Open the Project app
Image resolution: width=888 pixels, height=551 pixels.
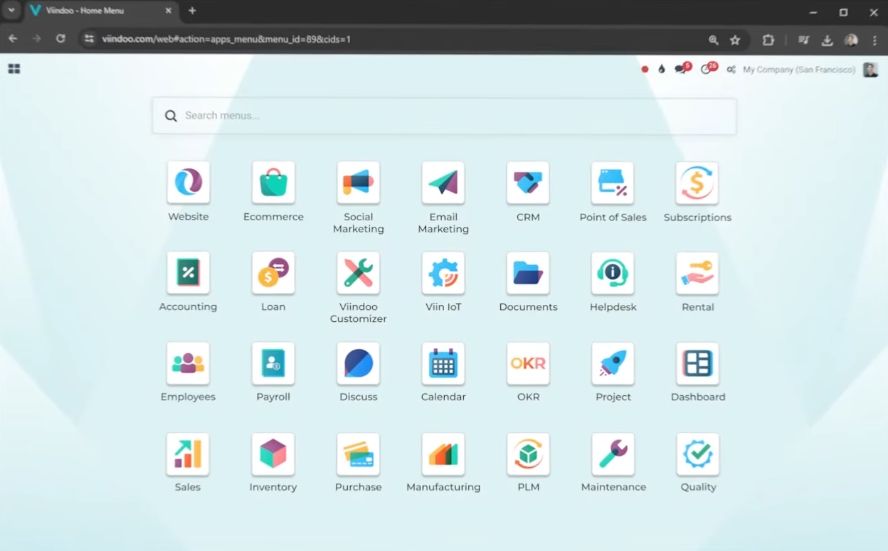[613, 363]
